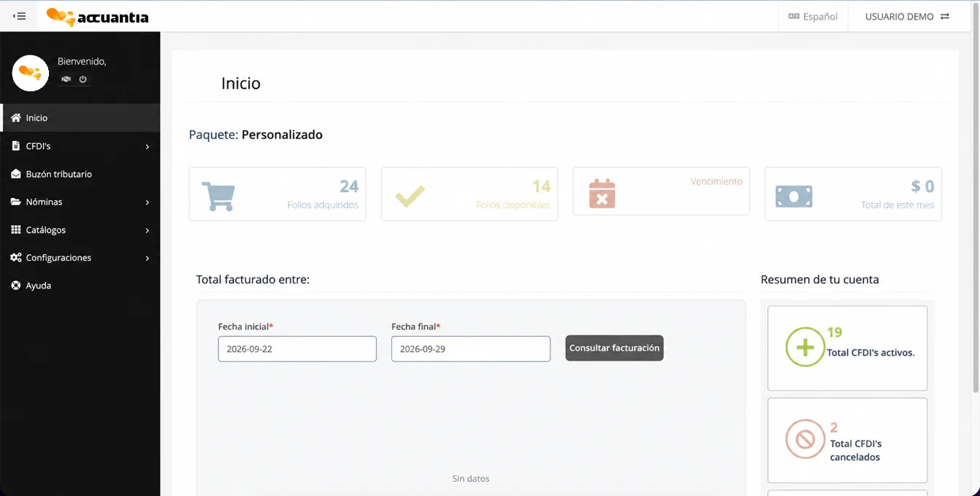Click the "Total de este mes" label
Image resolution: width=980 pixels, height=496 pixels.
point(897,205)
